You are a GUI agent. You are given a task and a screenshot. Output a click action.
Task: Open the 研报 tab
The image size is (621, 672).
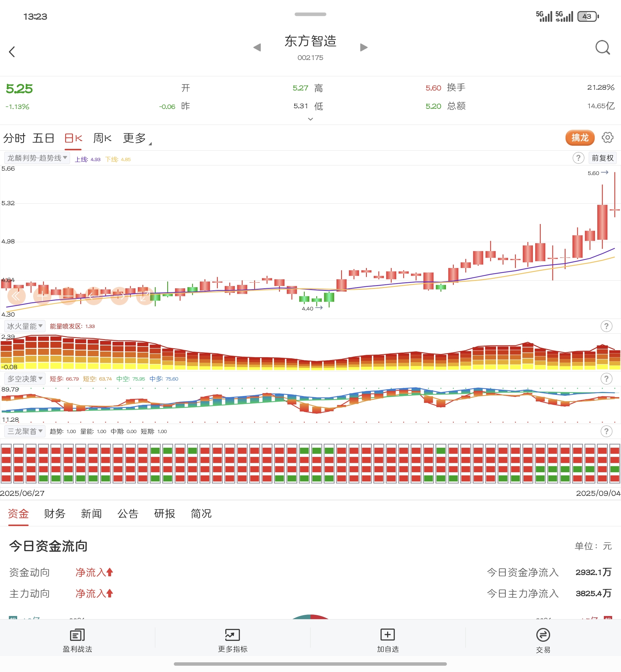[165, 513]
